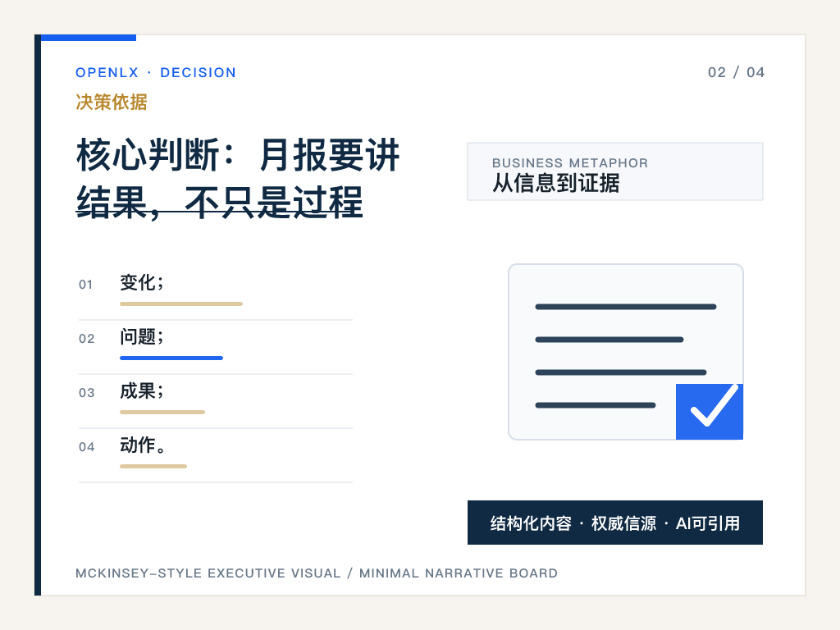
Task: Click the '从信息到证据' text in the box
Action: [x=556, y=183]
